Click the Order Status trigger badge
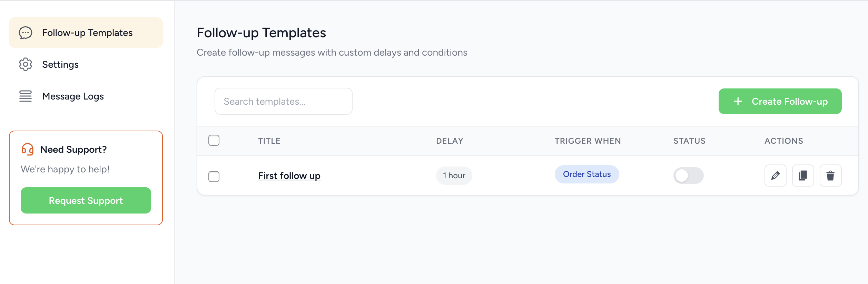 [x=587, y=174]
